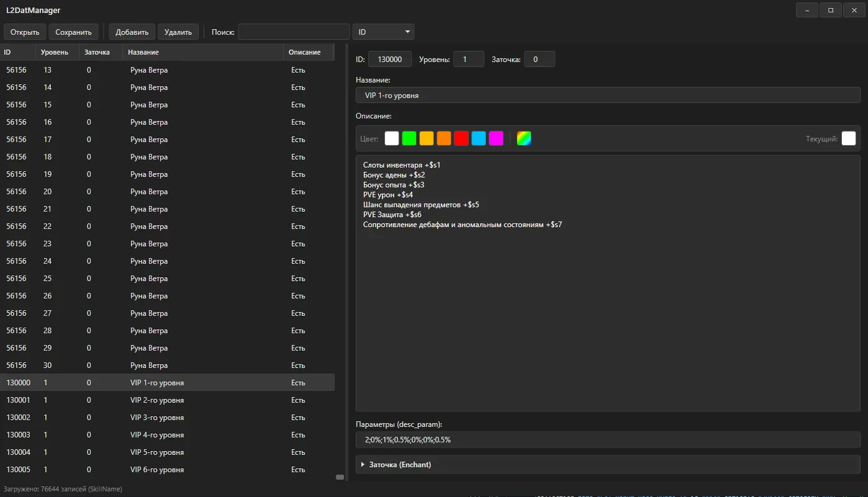
Task: Select Руна Ветра row level 24
Action: (x=167, y=261)
